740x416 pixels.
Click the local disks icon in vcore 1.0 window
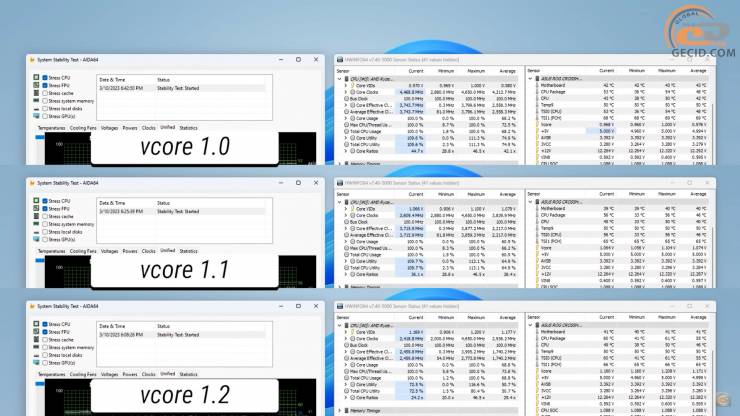point(36,109)
